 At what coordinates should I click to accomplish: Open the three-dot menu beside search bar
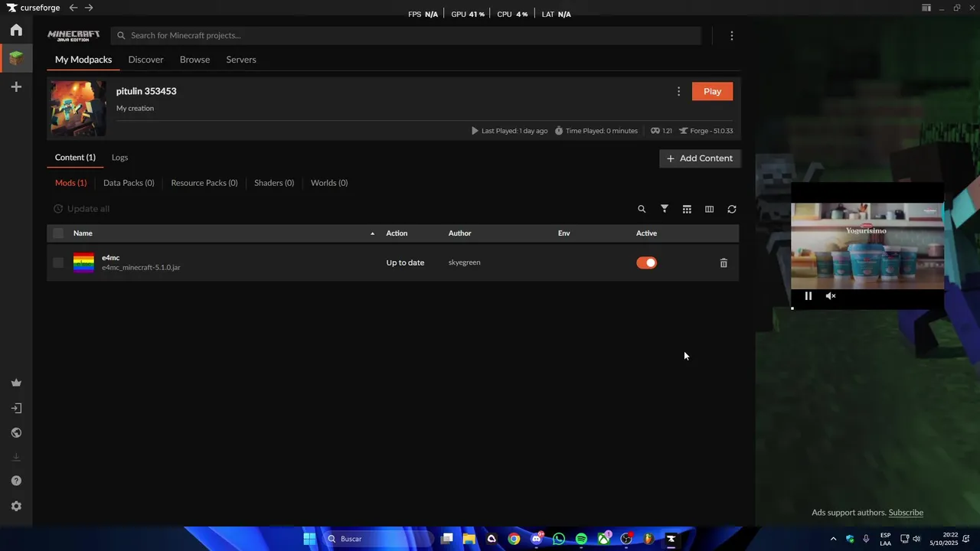point(732,35)
